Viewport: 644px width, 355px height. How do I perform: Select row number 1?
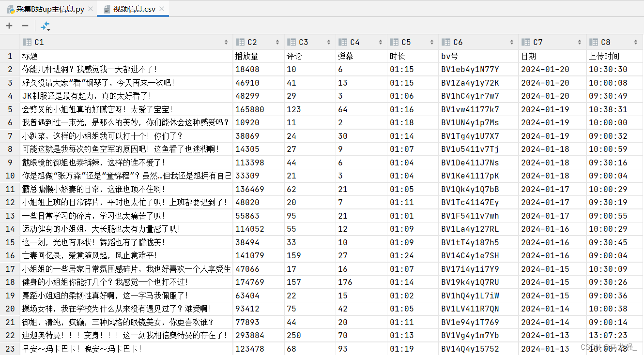tap(10, 56)
